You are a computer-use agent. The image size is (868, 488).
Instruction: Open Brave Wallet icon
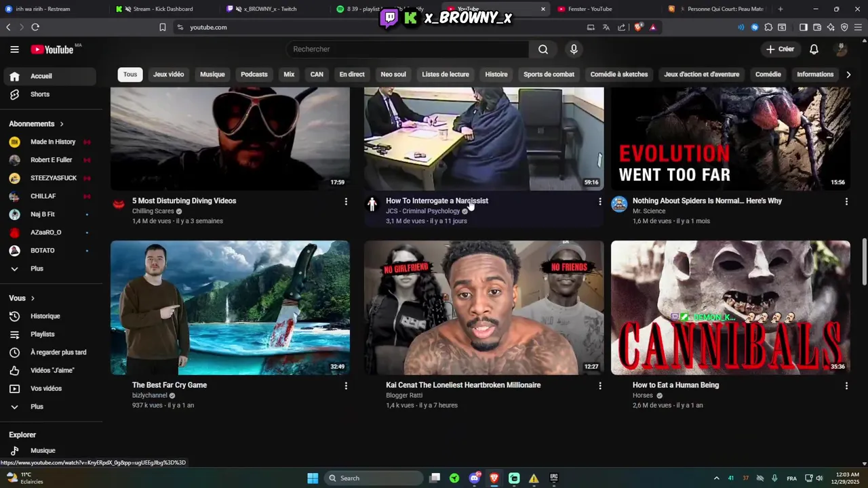[817, 27]
